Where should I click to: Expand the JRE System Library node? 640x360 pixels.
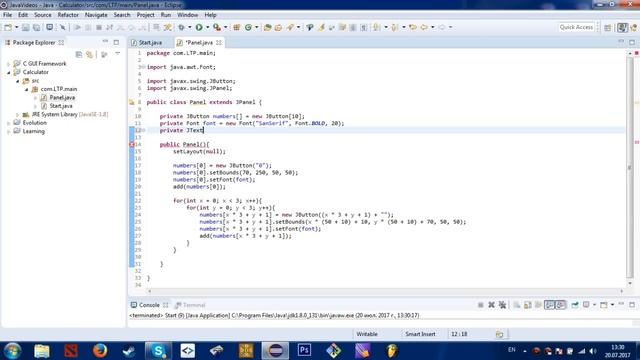(x=18, y=115)
